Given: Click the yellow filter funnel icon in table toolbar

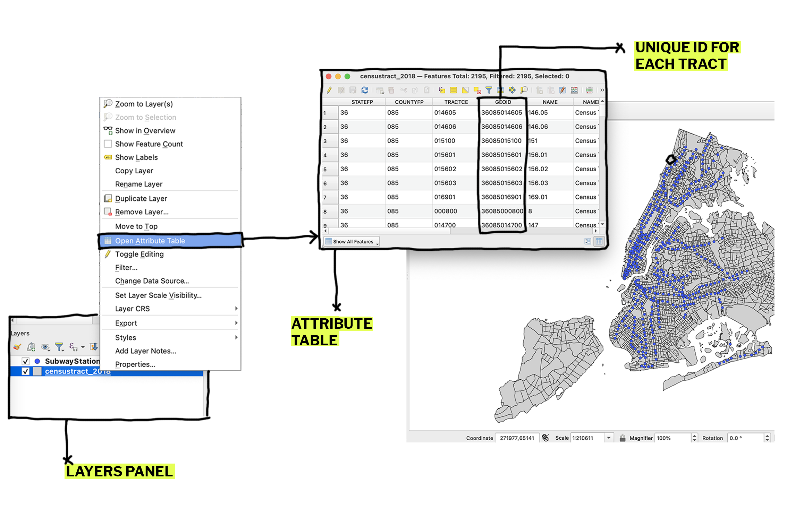Looking at the screenshot, I should point(489,90).
